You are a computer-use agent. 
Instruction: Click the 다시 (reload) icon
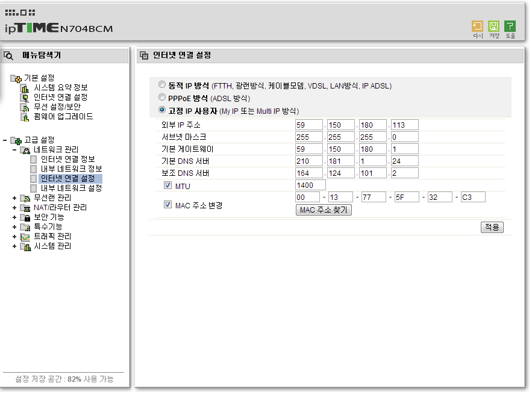477,26
